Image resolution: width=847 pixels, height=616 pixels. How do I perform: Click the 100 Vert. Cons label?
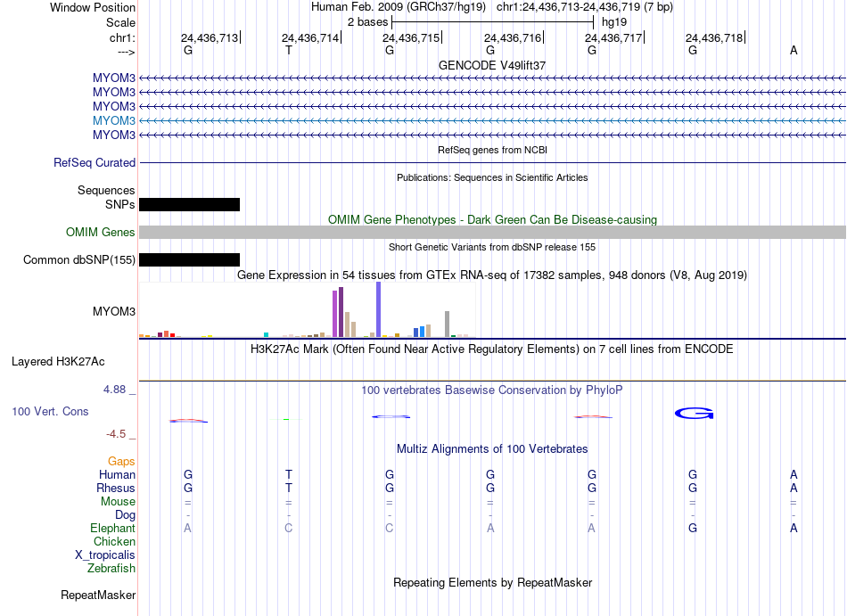click(x=50, y=411)
